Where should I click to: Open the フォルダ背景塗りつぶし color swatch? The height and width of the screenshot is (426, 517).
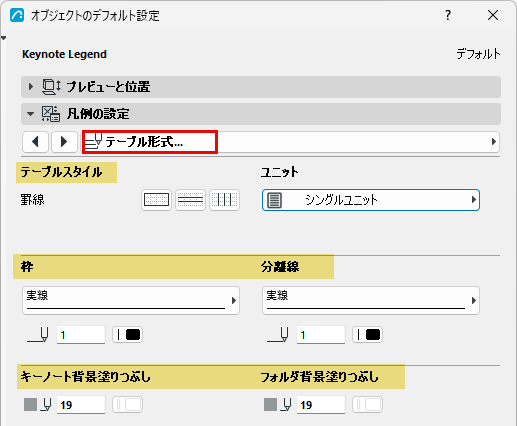368,405
